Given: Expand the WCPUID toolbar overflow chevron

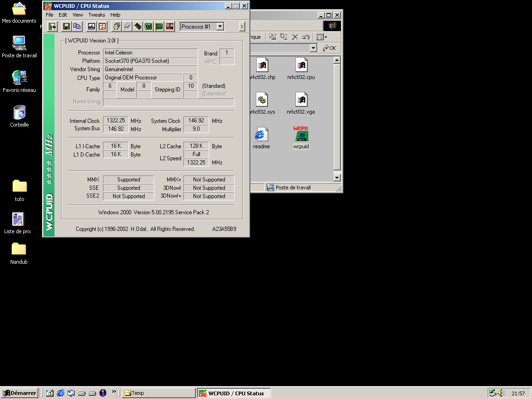Looking at the screenshot, I should [x=242, y=26].
